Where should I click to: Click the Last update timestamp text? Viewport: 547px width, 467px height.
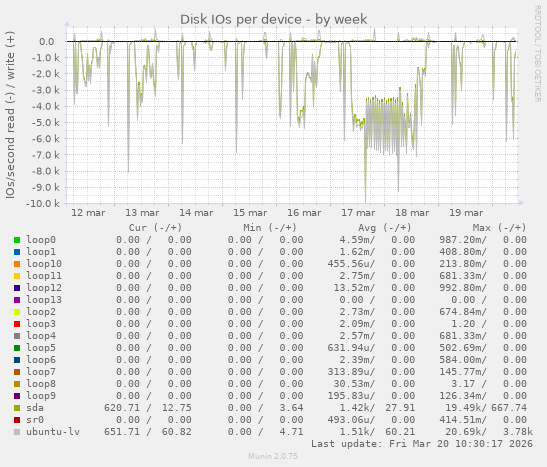(x=422, y=444)
